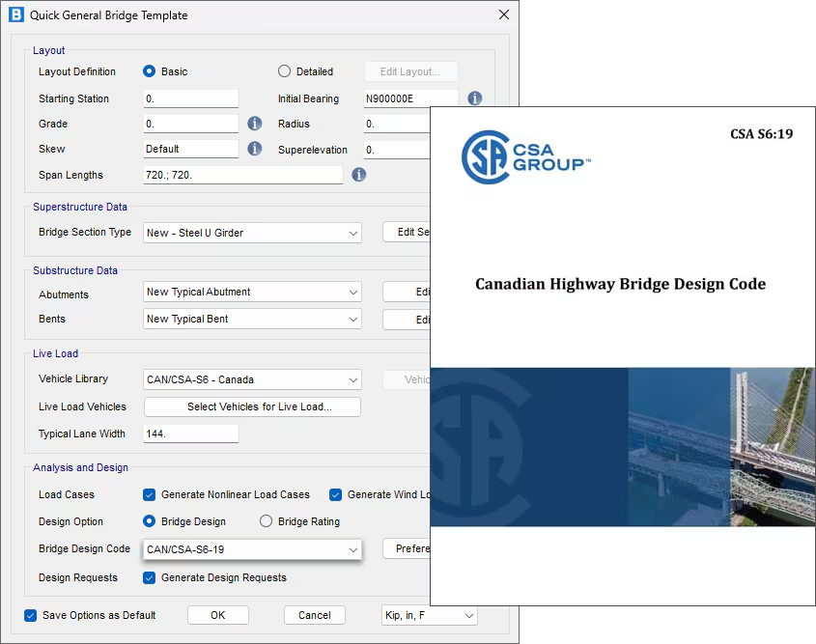The height and width of the screenshot is (644, 816).
Task: Select the Basic layout definition option
Action: point(150,71)
